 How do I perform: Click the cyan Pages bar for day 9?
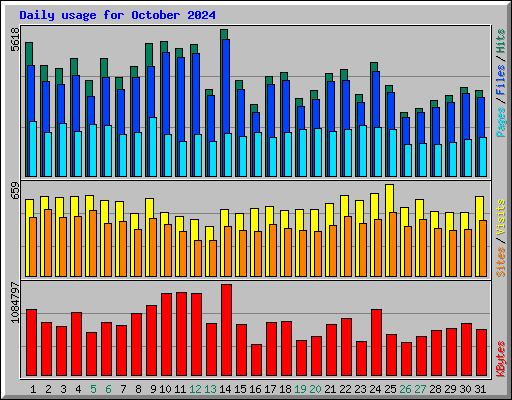[x=153, y=147]
